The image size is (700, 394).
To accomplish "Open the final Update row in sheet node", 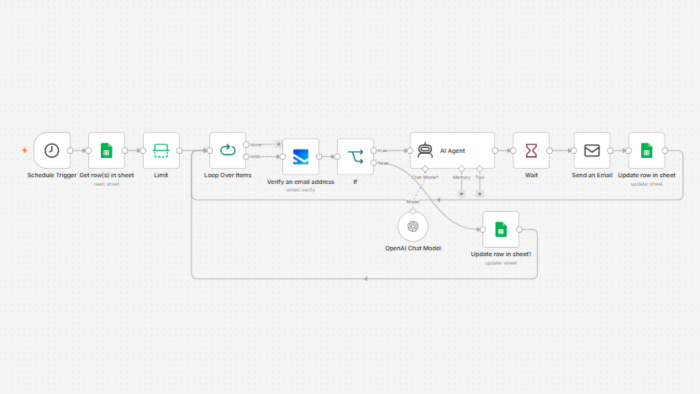I will (x=647, y=150).
